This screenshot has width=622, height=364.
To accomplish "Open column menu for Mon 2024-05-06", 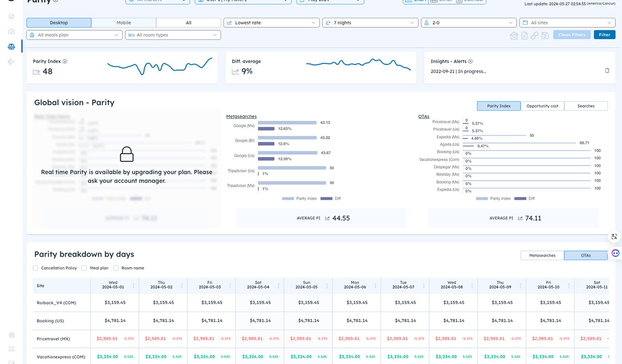I will point(375,286).
